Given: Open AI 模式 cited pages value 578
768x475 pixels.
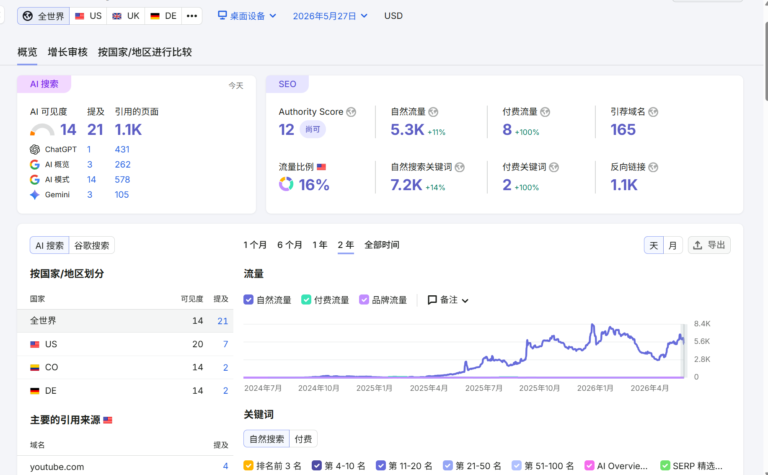Looking at the screenshot, I should click(122, 180).
